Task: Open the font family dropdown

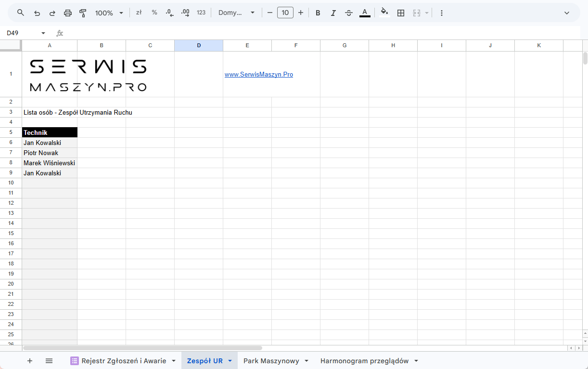Action: click(236, 13)
